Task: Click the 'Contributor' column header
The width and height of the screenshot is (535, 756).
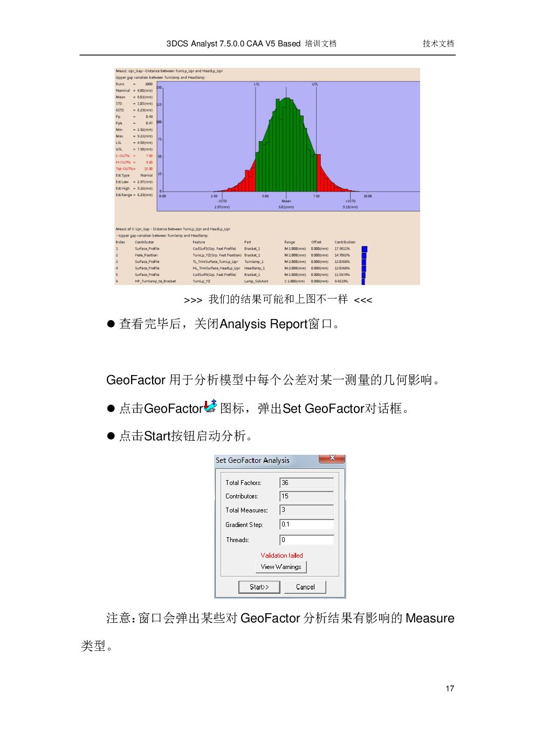Action: pyautogui.click(x=145, y=242)
